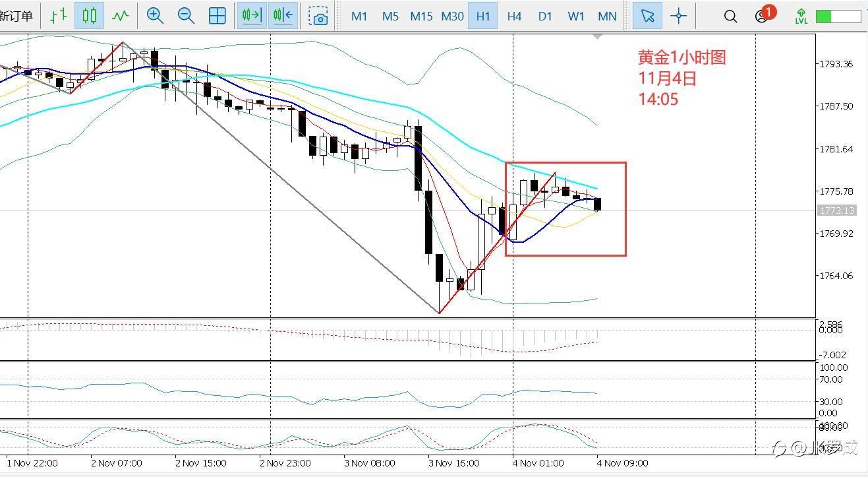The width and height of the screenshot is (868, 477).
Task: Open the search magnifier
Action: point(730,16)
